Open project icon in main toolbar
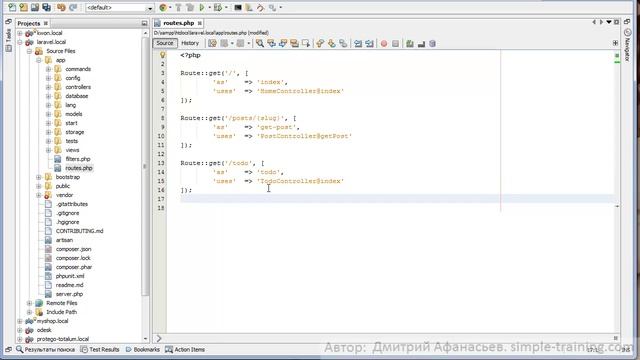Image resolution: width=640 pixels, height=360 pixels. click(x=35, y=7)
